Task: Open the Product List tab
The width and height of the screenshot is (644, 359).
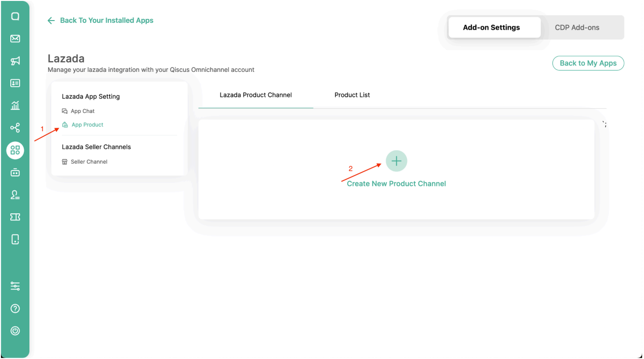Action: pyautogui.click(x=352, y=95)
